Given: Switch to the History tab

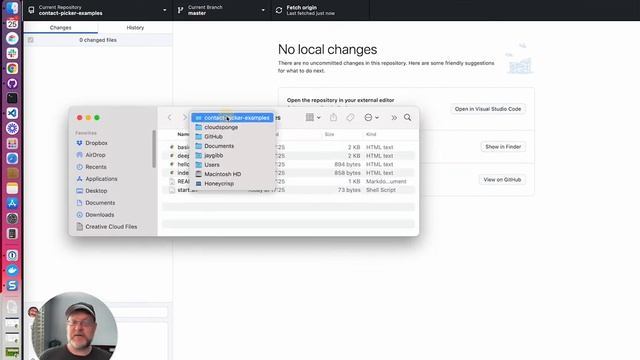Looking at the screenshot, I should click(135, 27).
